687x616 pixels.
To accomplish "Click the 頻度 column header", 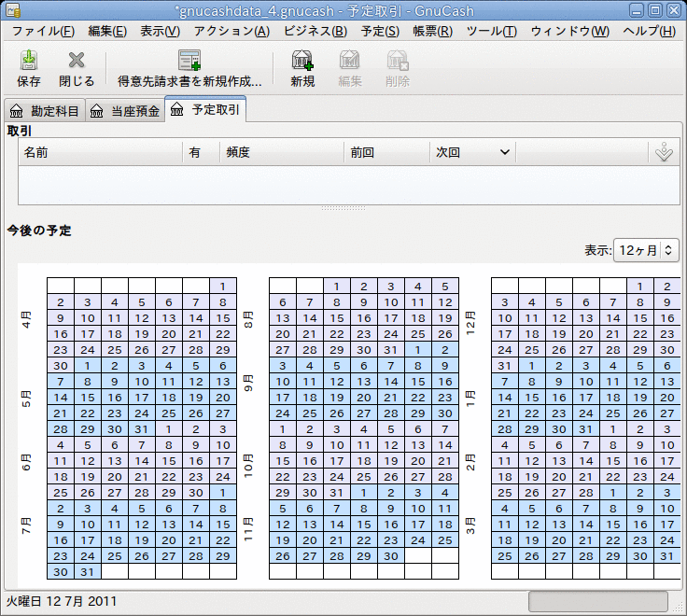I will (x=282, y=152).
